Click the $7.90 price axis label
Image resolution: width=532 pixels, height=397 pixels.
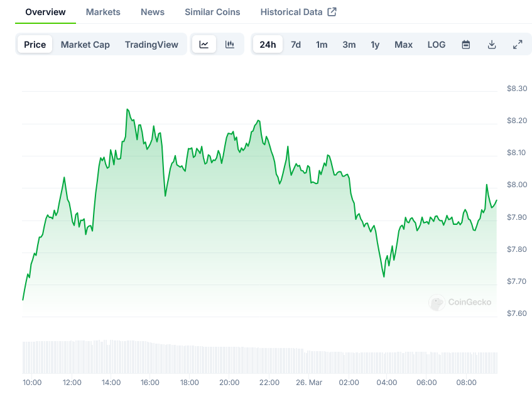click(517, 217)
